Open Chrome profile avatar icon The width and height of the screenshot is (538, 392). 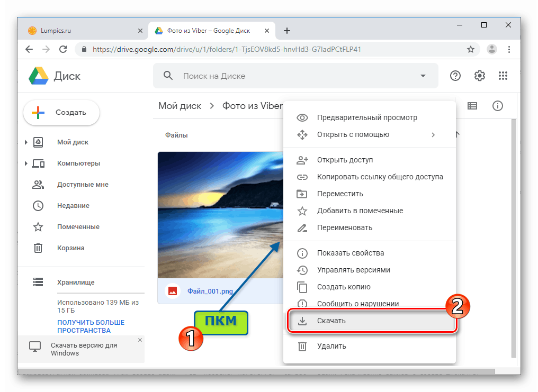(x=492, y=49)
